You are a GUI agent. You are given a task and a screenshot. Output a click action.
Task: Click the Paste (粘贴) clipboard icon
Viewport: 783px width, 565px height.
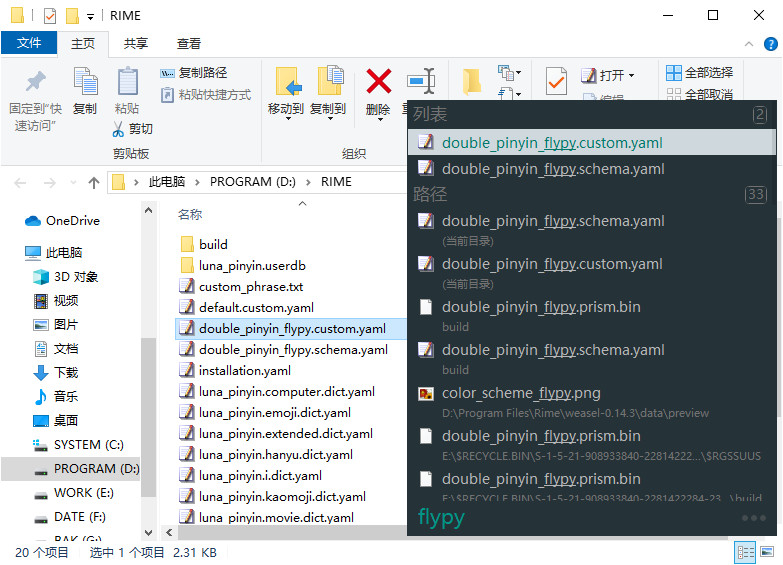(127, 82)
